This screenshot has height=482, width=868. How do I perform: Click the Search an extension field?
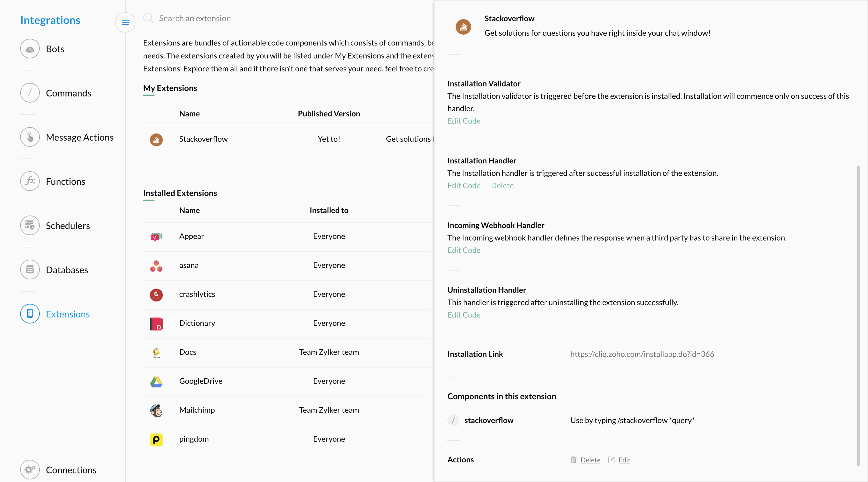[286, 18]
